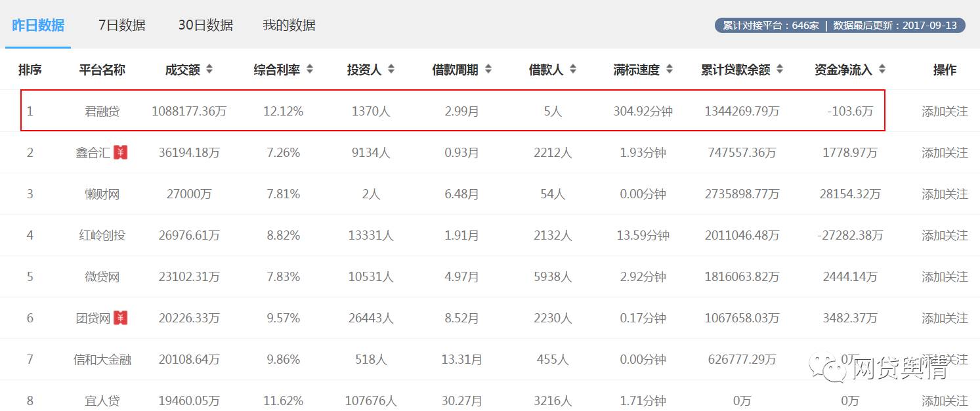Select the 我的数据 tab
Screen dimensions: 980x411
pos(289,26)
